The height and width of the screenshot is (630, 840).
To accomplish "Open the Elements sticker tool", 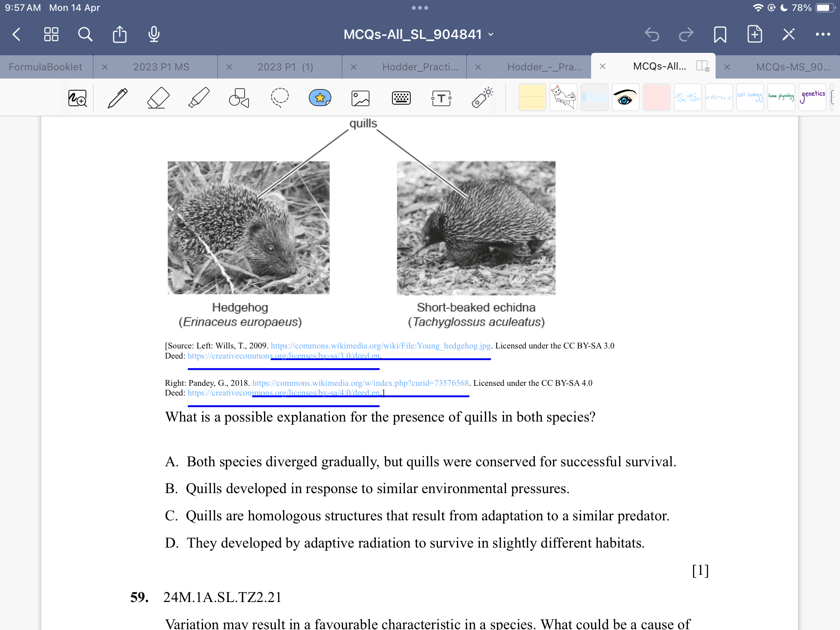I will [320, 98].
